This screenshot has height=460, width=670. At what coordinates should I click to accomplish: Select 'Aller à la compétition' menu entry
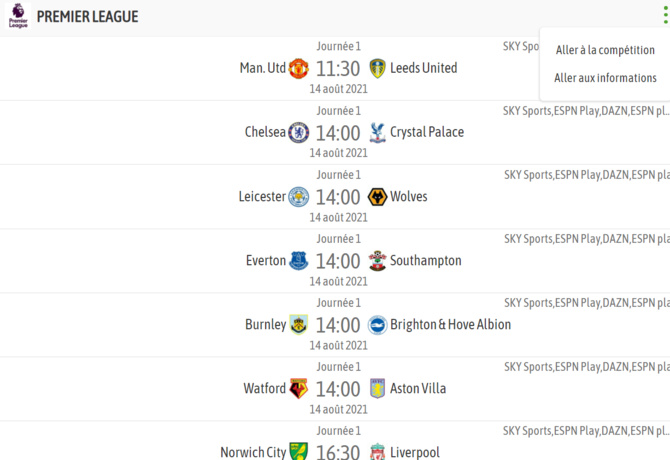click(x=605, y=50)
